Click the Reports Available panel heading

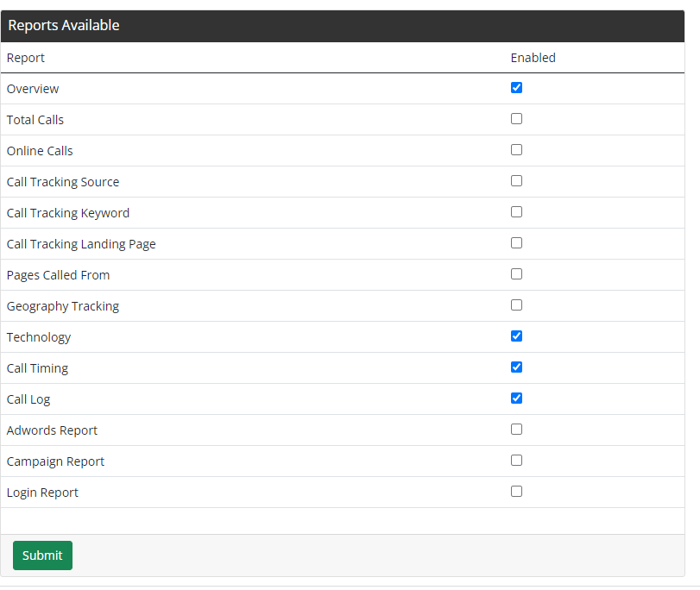(x=63, y=25)
